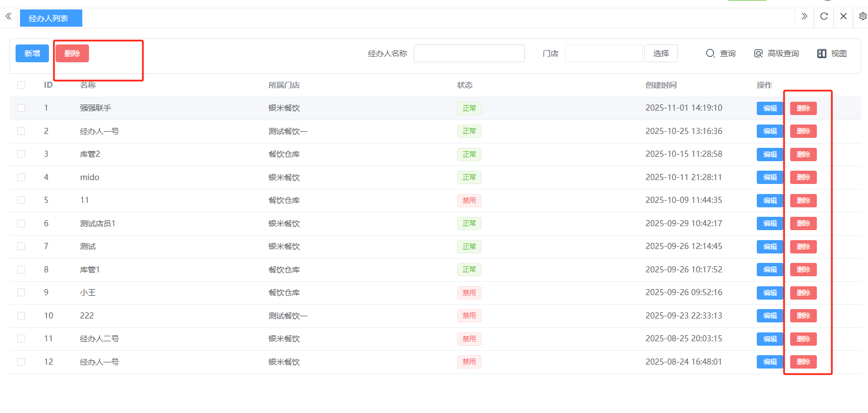Open 高级查询 advanced search
Viewport: 868px width, 413px height.
click(776, 53)
